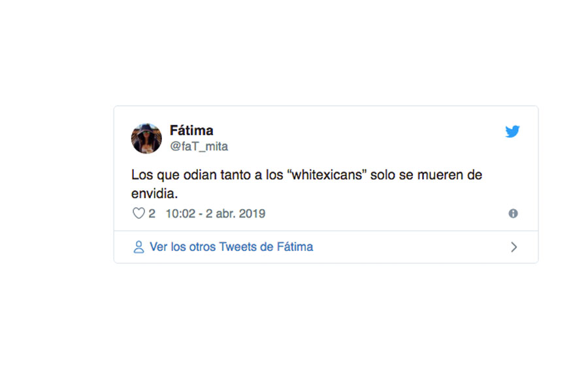588x392 pixels.
Task: Click the bold display name Fátima
Action: 191,131
